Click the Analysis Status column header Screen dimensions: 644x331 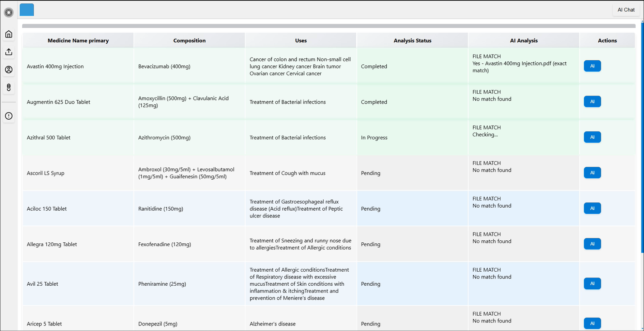point(412,41)
